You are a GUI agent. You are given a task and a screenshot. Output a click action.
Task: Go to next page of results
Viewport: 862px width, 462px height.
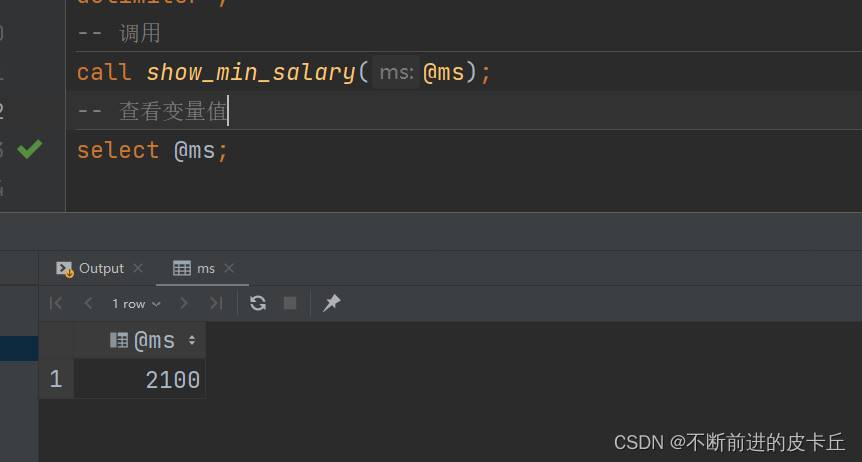tap(184, 303)
